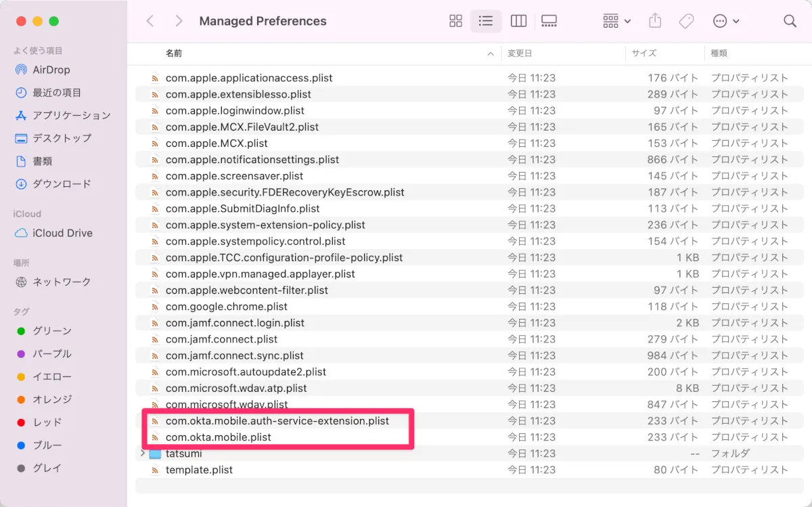Open the Finder search magnifier
This screenshot has height=507, width=812.
coord(790,21)
